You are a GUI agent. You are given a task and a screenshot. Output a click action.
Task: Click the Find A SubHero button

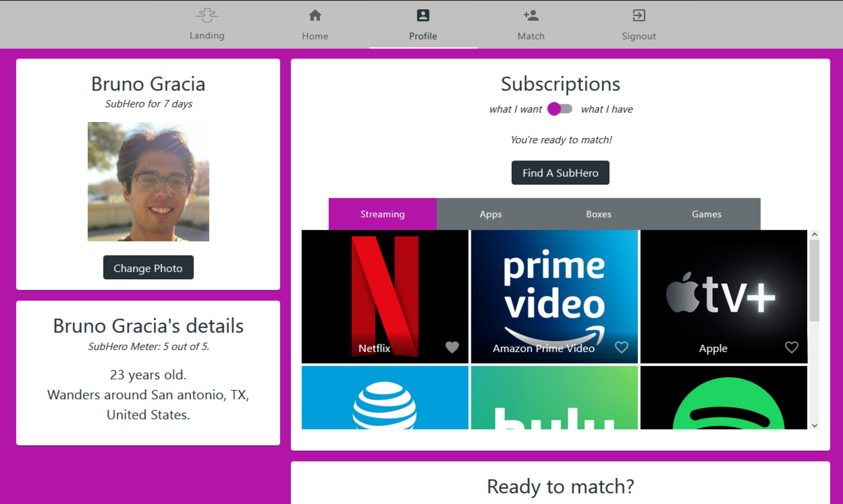tap(560, 173)
